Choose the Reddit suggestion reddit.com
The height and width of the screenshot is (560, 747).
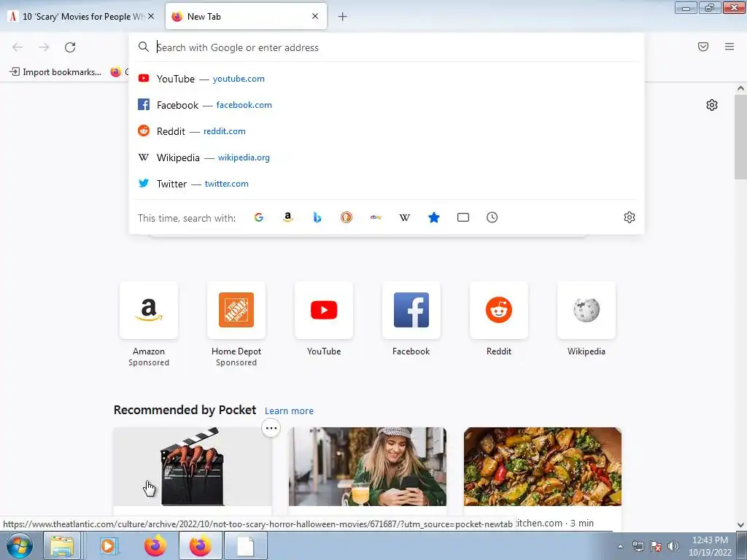(386, 131)
